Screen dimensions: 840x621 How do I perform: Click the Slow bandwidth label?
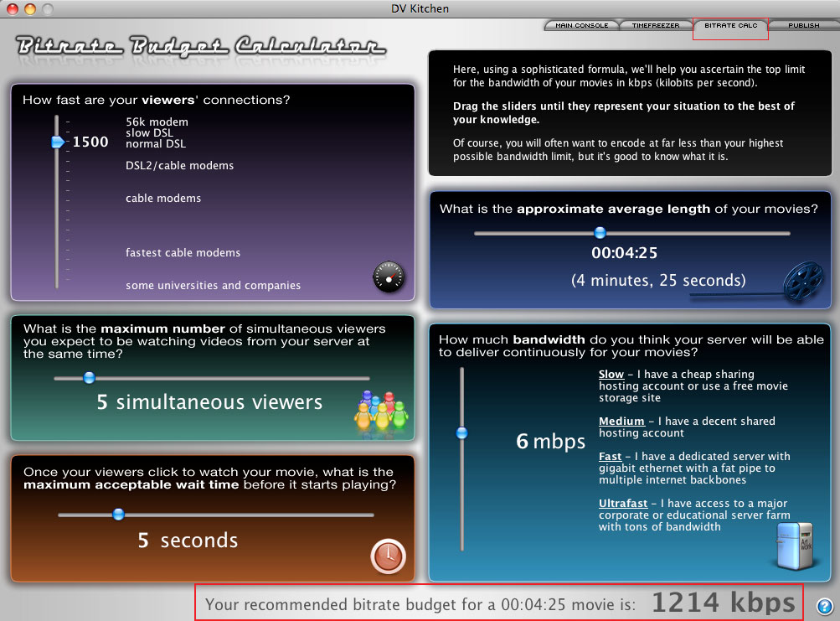coord(611,375)
